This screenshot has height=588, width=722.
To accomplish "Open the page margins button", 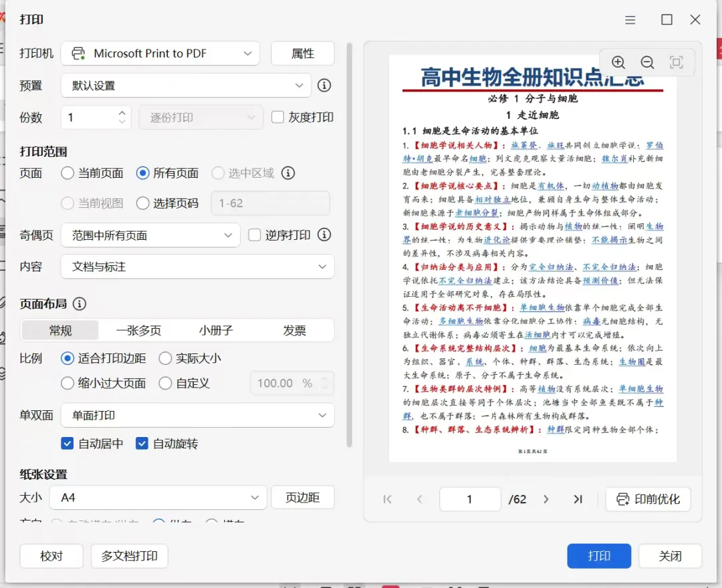I will tap(303, 497).
